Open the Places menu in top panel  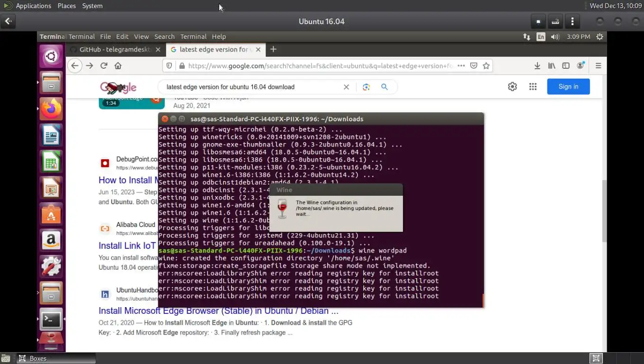67,6
